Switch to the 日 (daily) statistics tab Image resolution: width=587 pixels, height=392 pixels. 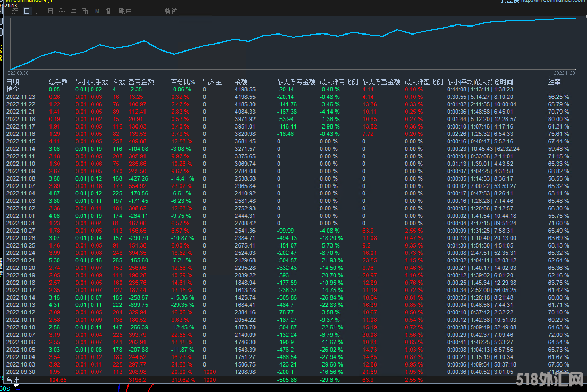click(27, 11)
